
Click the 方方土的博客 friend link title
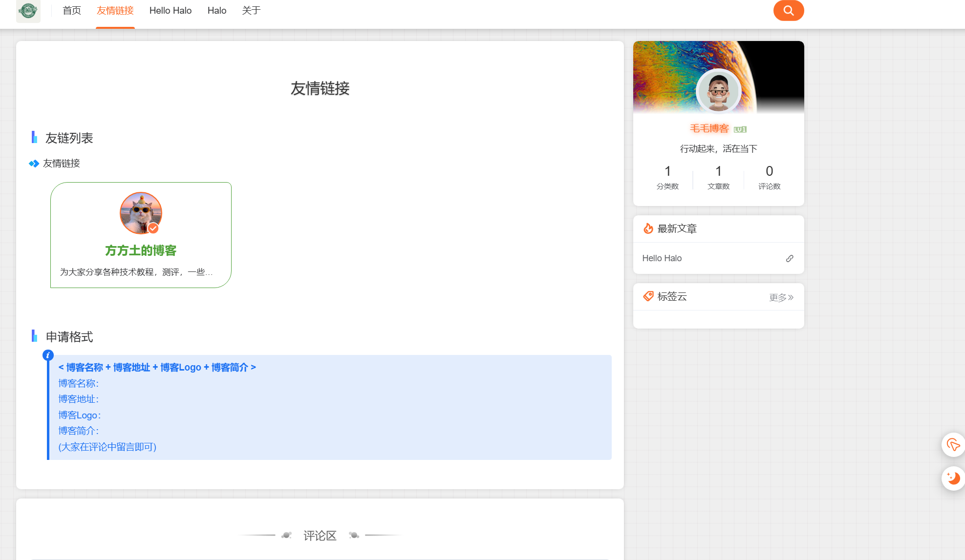tap(141, 250)
